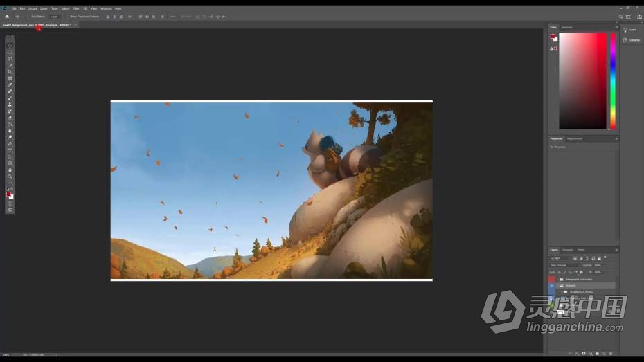The height and width of the screenshot is (362, 644).
Task: Select the Gradient tool
Action: coord(10,125)
